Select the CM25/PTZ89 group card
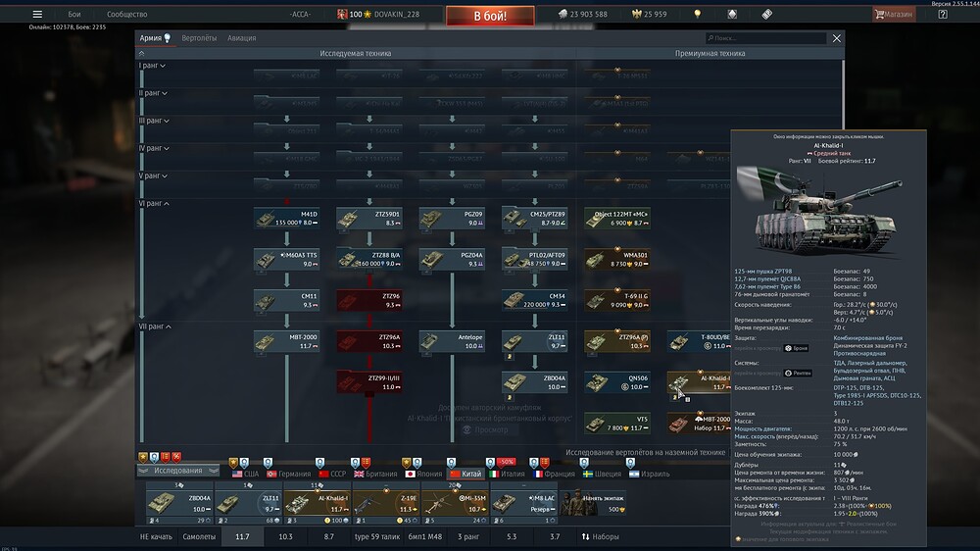Screen dimensions: 980x551 (x=534, y=219)
